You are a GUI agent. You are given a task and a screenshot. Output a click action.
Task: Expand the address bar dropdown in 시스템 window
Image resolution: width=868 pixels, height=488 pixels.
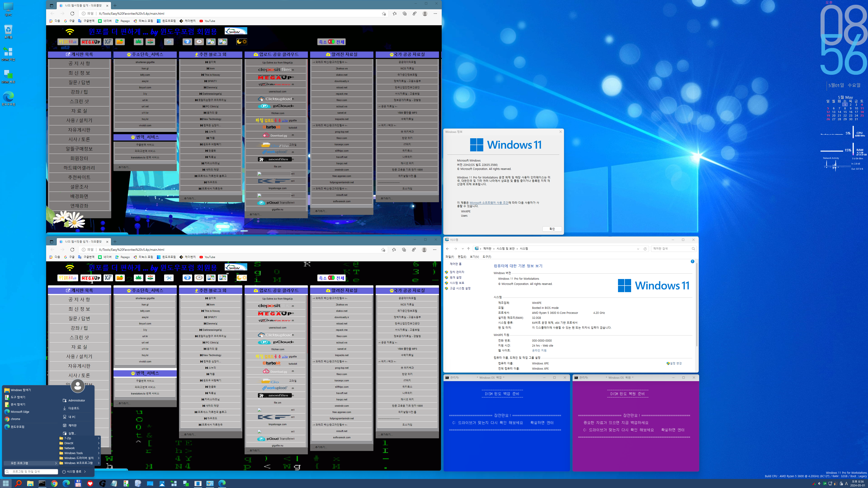click(638, 249)
